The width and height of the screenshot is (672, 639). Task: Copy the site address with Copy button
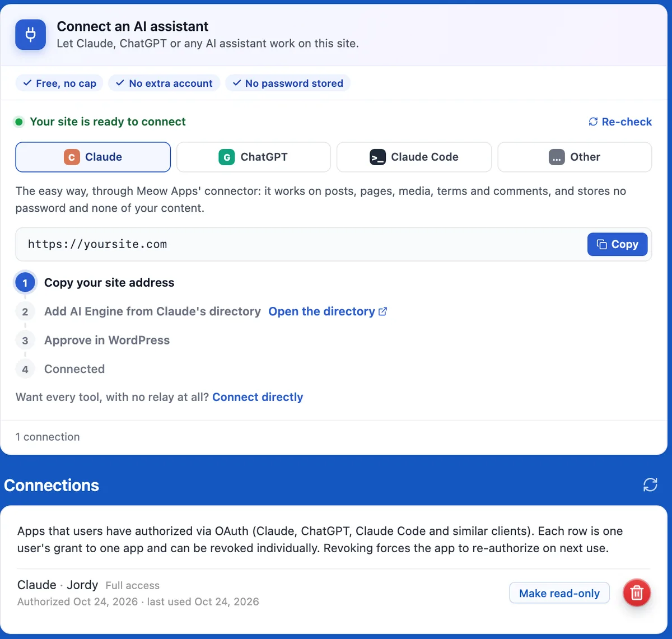pyautogui.click(x=618, y=244)
